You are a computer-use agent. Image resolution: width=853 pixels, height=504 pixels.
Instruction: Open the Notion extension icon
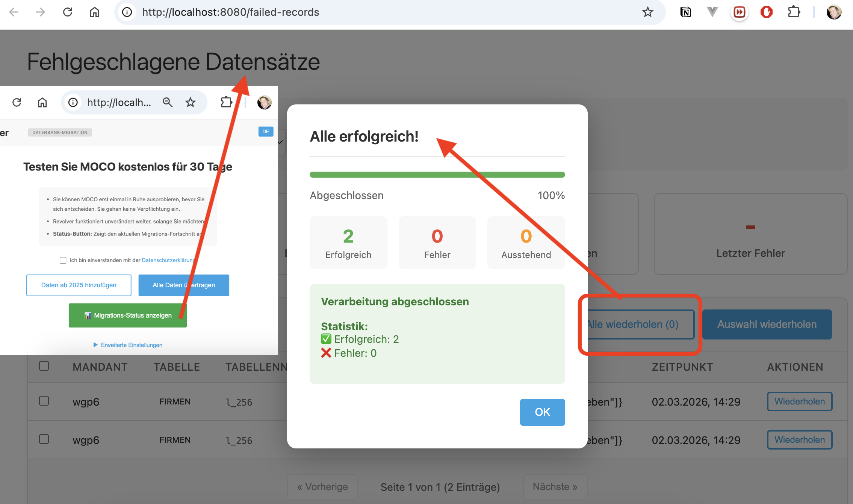coord(685,12)
